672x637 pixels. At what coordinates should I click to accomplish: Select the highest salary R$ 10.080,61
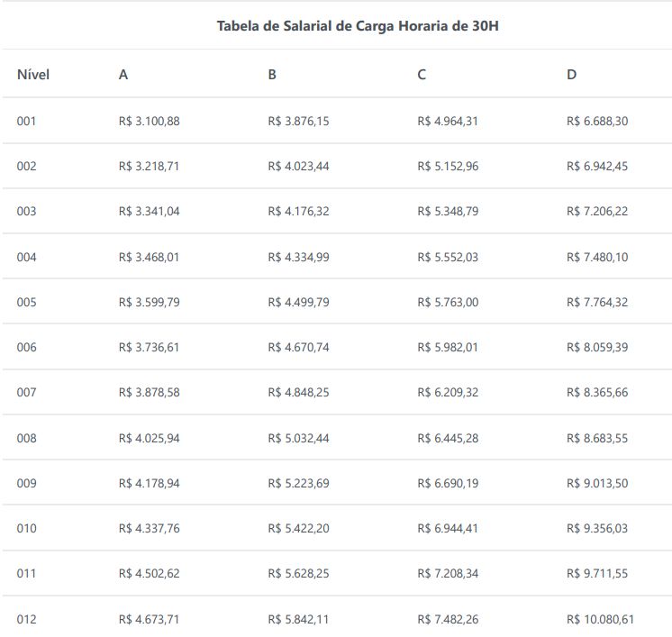[x=600, y=619]
